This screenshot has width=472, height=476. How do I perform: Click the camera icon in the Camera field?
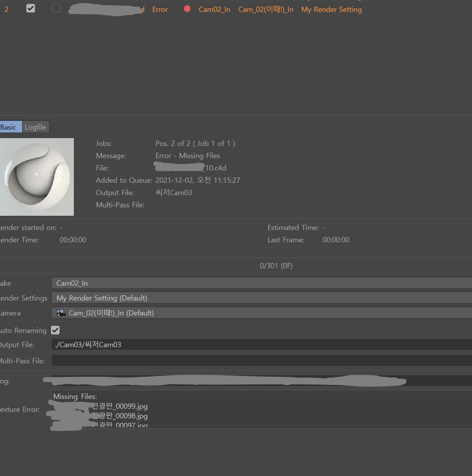point(61,313)
